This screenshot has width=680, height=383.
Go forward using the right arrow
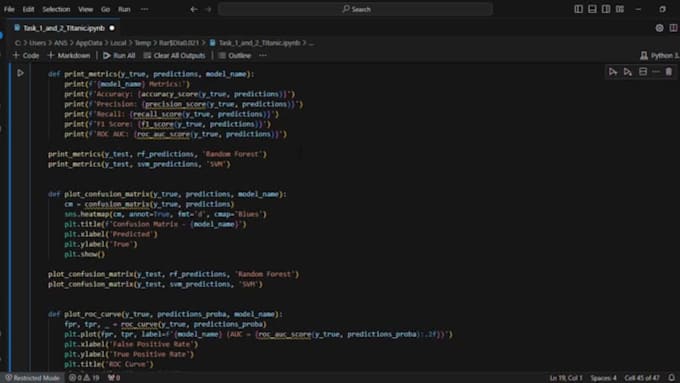[x=208, y=9]
